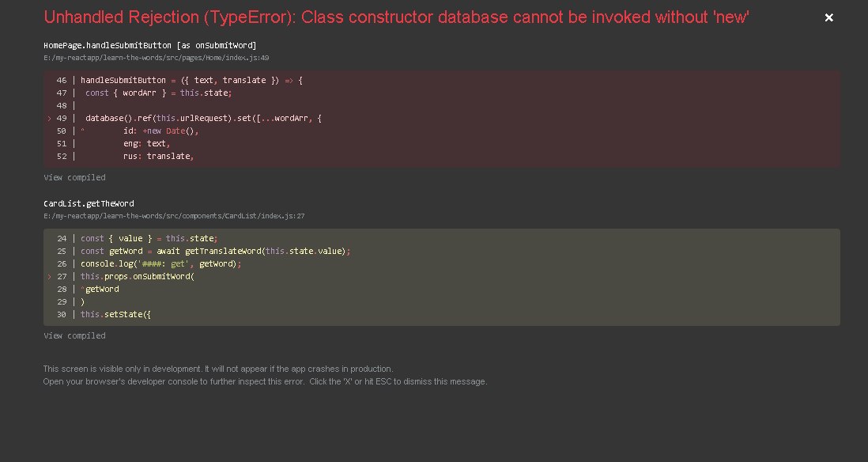Click View compiled under the HomePage frame
This screenshot has height=462, width=868.
tap(74, 177)
